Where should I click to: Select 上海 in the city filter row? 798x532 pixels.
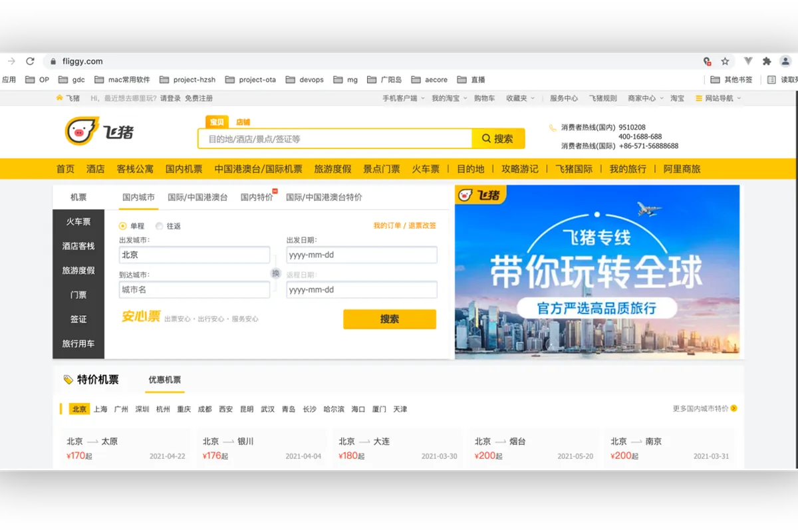(100, 409)
